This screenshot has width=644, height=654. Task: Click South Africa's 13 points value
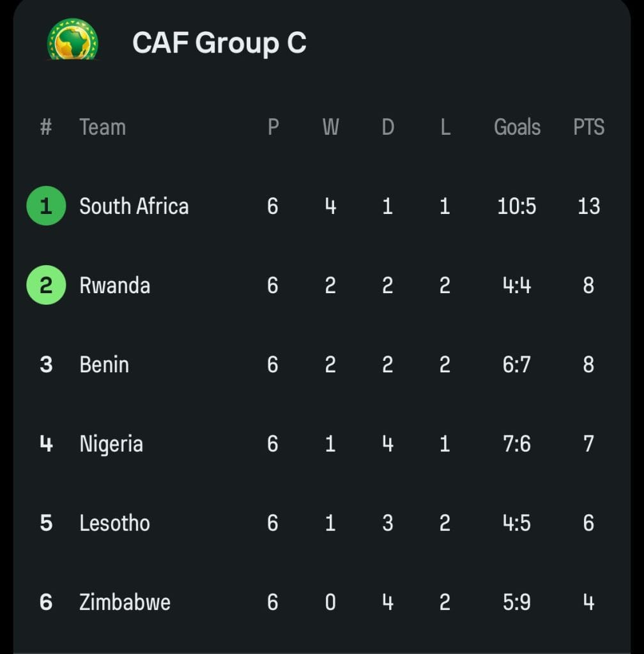tap(588, 206)
